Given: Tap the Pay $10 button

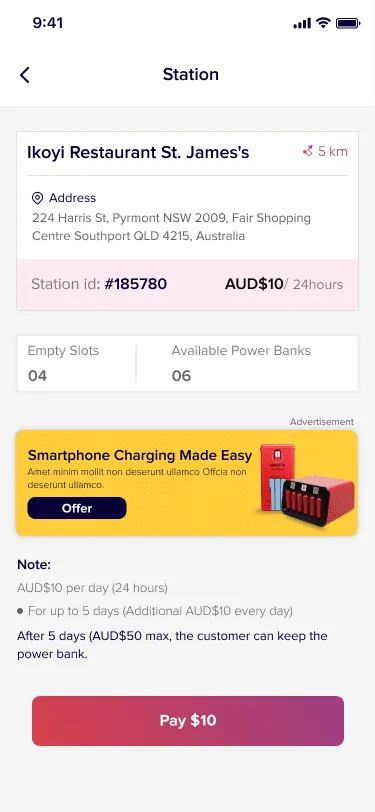Looking at the screenshot, I should coord(188,721).
